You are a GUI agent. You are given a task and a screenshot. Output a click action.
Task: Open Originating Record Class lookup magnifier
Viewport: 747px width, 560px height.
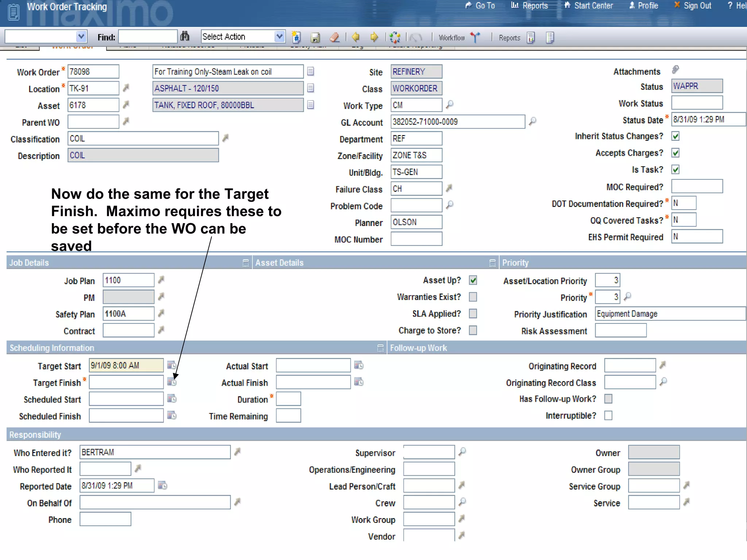pos(663,381)
